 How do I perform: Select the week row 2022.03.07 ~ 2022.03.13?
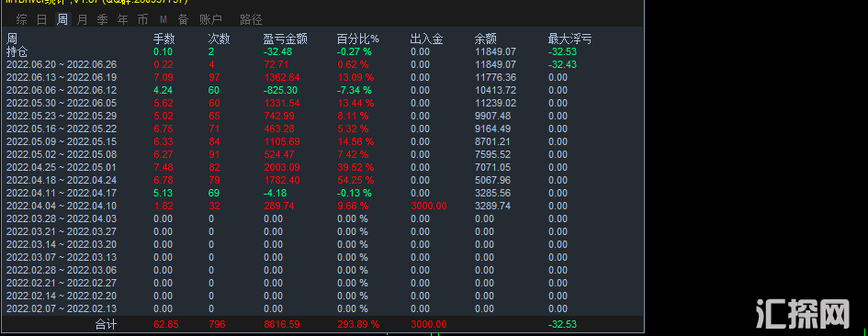[62, 257]
